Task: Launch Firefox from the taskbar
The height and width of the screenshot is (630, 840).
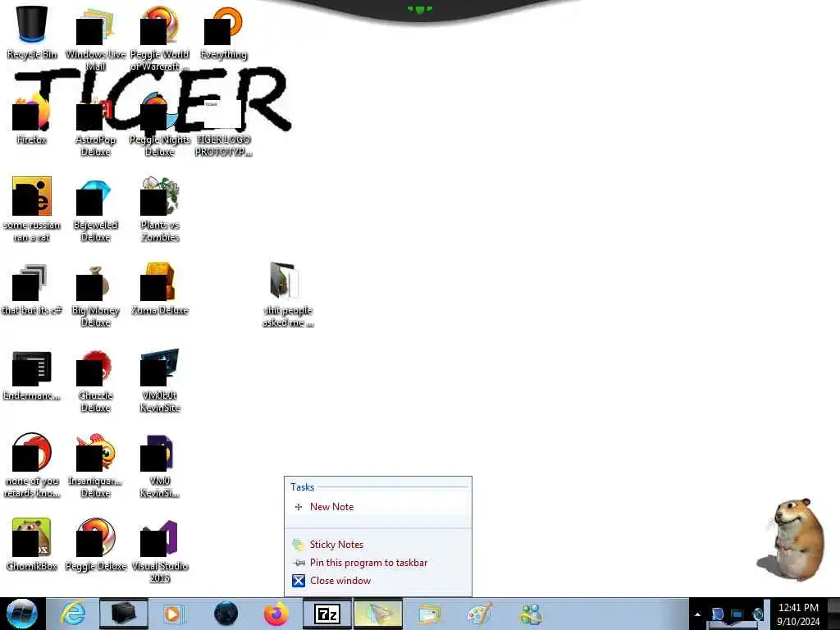Action: (276, 614)
